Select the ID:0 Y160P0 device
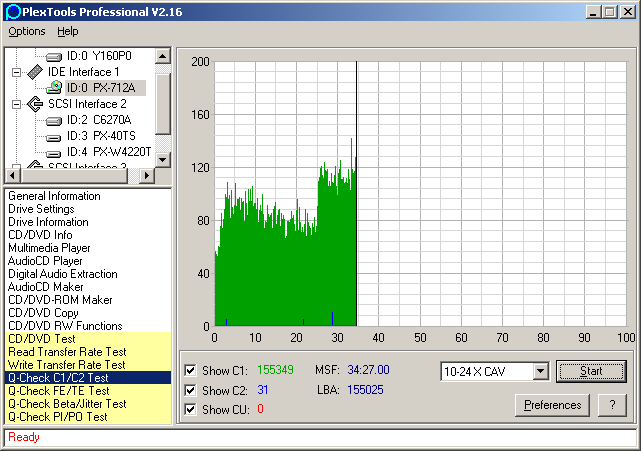 tap(99, 56)
